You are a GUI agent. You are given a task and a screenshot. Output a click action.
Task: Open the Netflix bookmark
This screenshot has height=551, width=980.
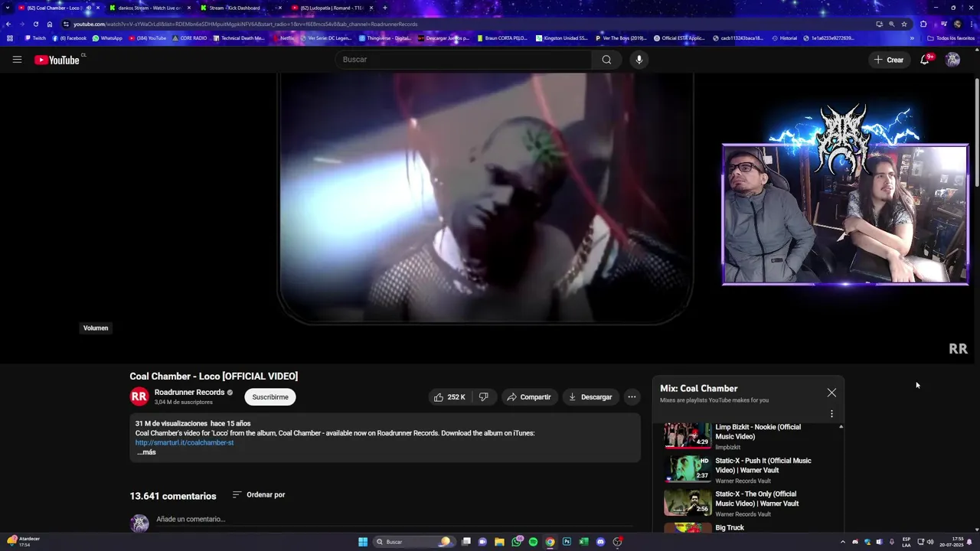click(x=283, y=38)
